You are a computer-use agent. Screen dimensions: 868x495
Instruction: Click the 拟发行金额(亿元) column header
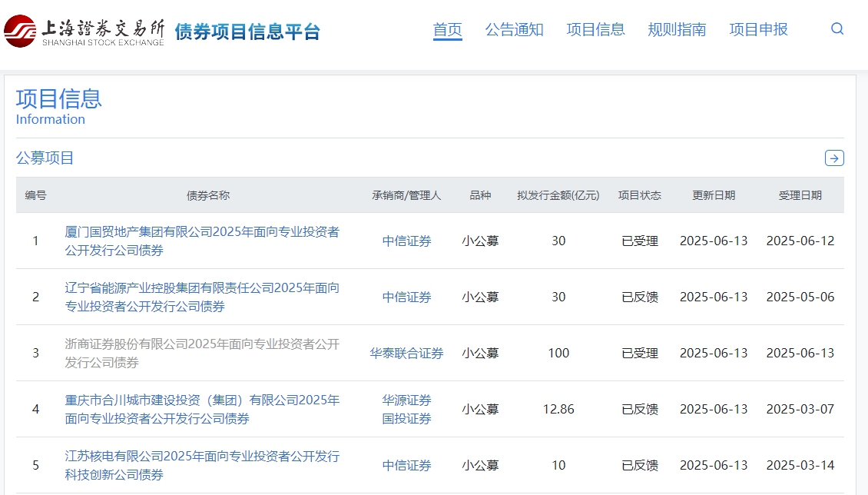(x=558, y=195)
